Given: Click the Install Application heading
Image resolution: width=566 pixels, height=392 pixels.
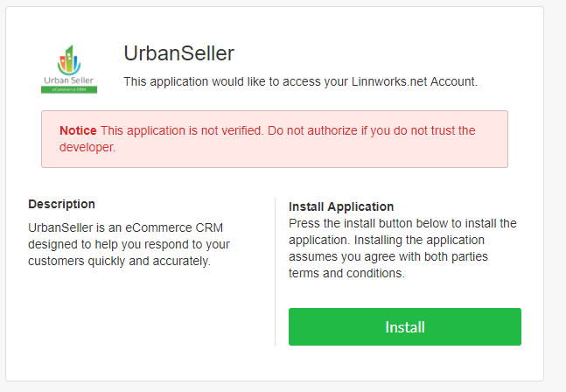Looking at the screenshot, I should 341,206.
